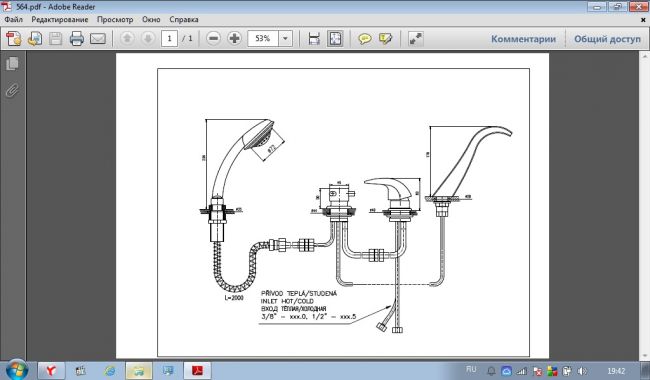Viewport: 650px width, 380px height.
Task: Zoom in with the plus button
Action: [234, 39]
